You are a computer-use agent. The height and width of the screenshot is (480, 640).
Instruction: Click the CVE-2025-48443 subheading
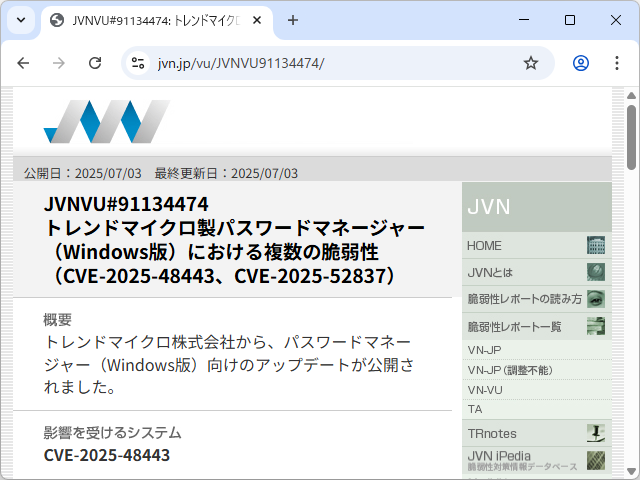coord(107,455)
